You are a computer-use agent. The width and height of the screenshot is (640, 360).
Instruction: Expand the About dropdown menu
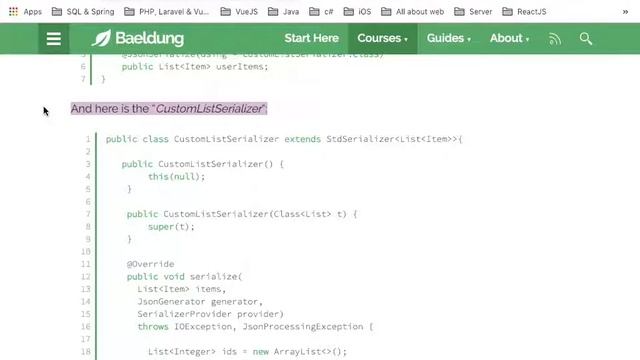coord(509,38)
